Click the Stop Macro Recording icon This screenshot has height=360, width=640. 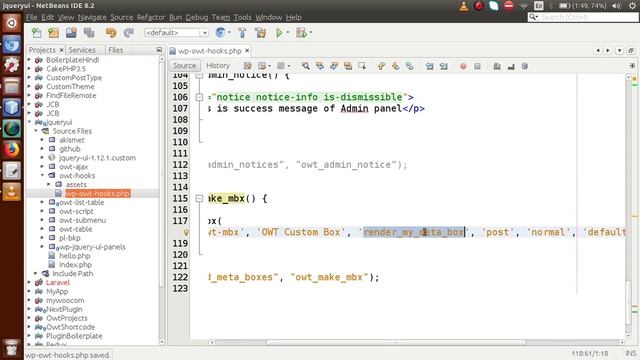[x=477, y=66]
